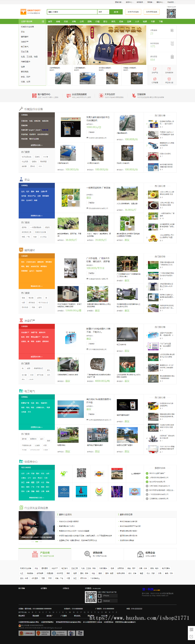Open the 大型网链输送机 product thumbnail under banner
This screenshot has width=195, height=644.
(87, 78)
